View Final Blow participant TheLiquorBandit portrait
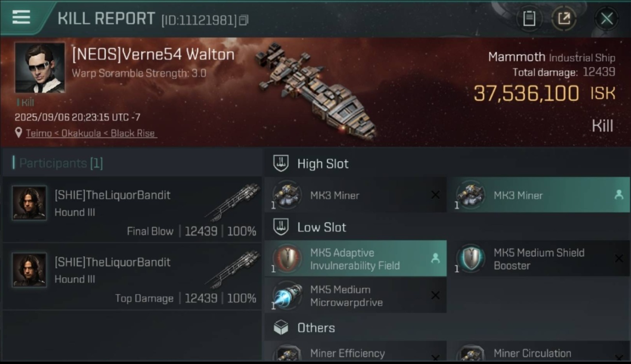The image size is (631, 364). 30,203
